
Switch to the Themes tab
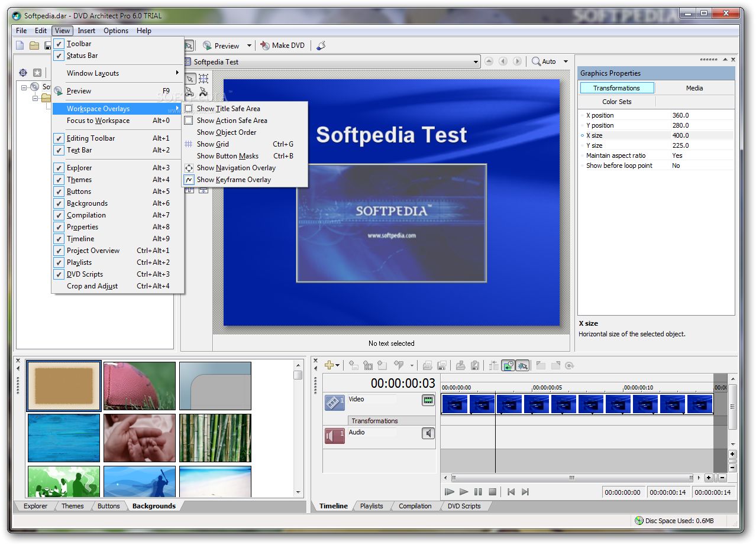pos(73,506)
